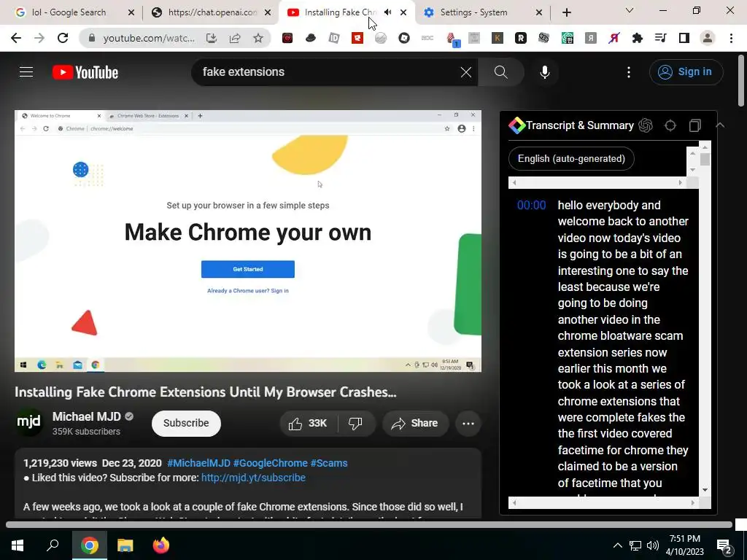This screenshot has height=560, width=747.
Task: Bookmark this page with the star
Action: [x=258, y=38]
